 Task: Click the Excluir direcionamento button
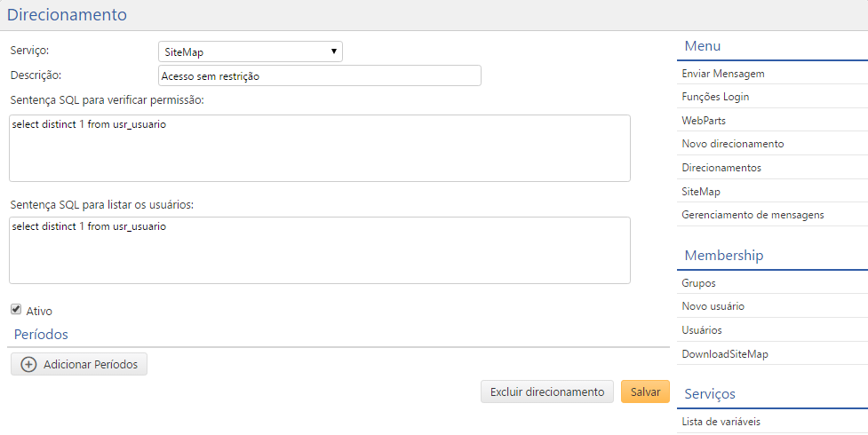click(546, 392)
